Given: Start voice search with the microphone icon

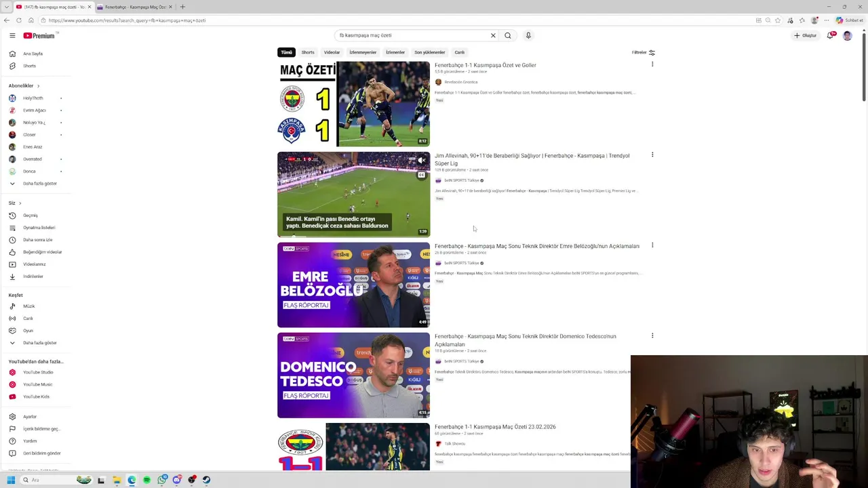Looking at the screenshot, I should [528, 35].
